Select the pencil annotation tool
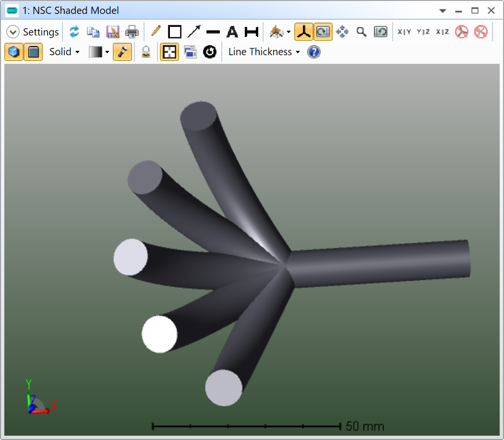 tap(156, 32)
